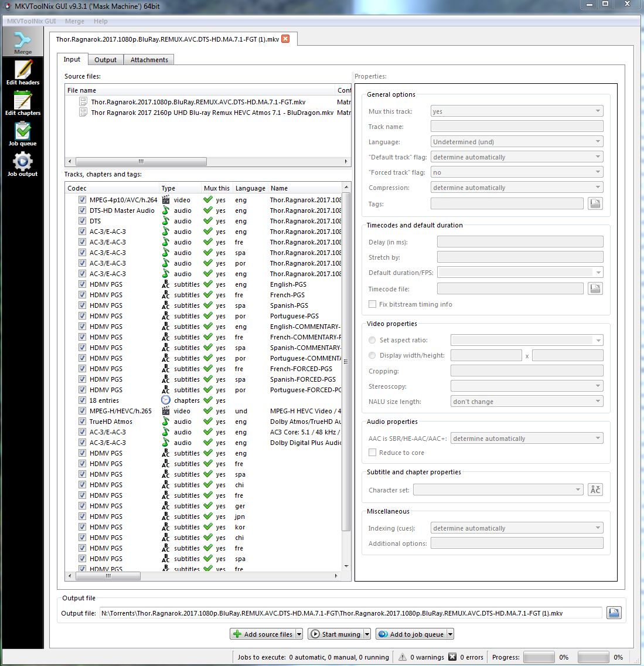Screen dimensions: 644x666
Task: Open the Start muxing dropdown arrow
Action: tap(367, 634)
